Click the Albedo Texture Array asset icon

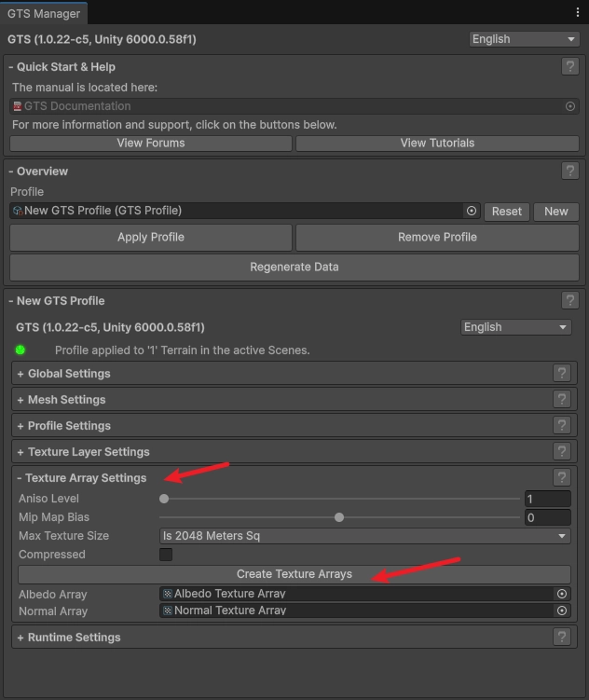168,594
